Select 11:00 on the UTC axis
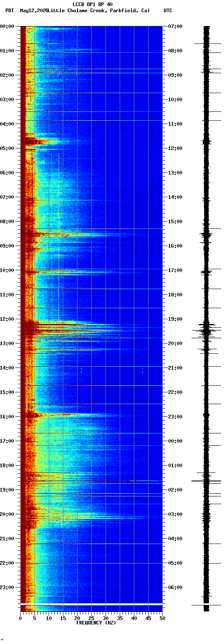Image resolution: width=224 pixels, height=644 pixels. click(175, 124)
